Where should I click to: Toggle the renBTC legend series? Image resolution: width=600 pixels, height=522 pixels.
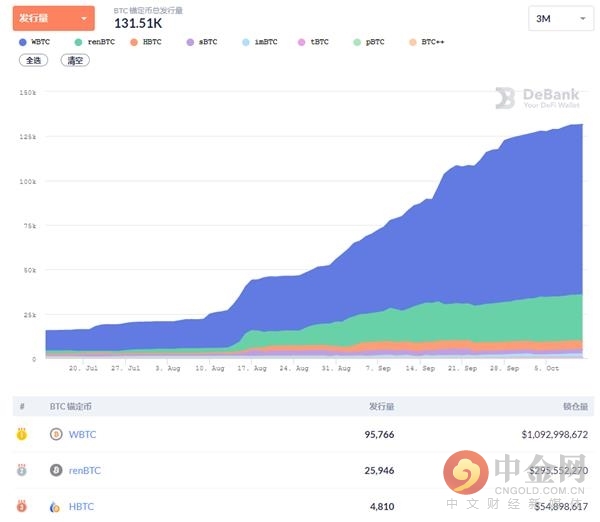click(x=95, y=42)
